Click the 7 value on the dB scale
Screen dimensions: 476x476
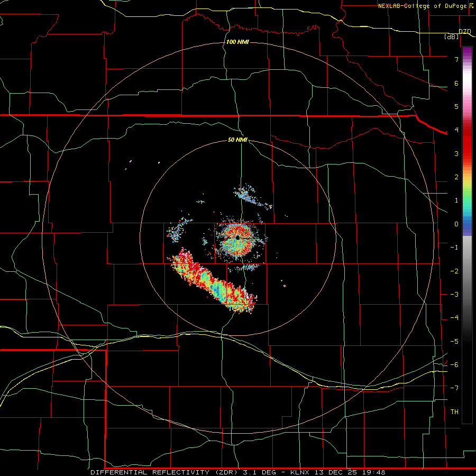pyautogui.click(x=456, y=59)
